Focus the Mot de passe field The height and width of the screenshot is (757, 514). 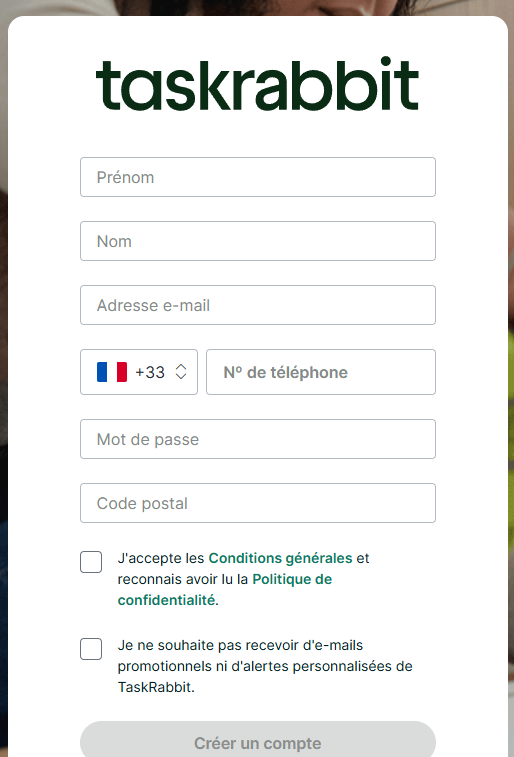click(x=258, y=439)
